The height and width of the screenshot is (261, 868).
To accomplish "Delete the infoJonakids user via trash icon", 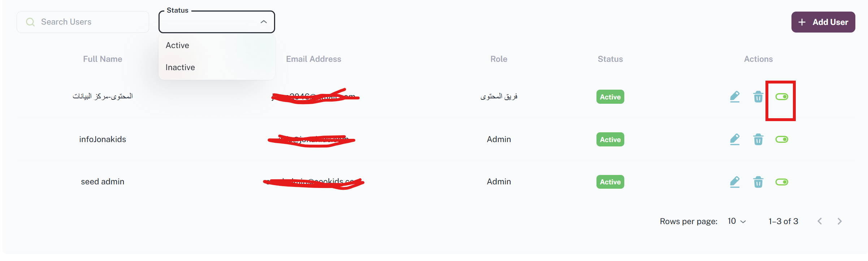I will click(758, 139).
